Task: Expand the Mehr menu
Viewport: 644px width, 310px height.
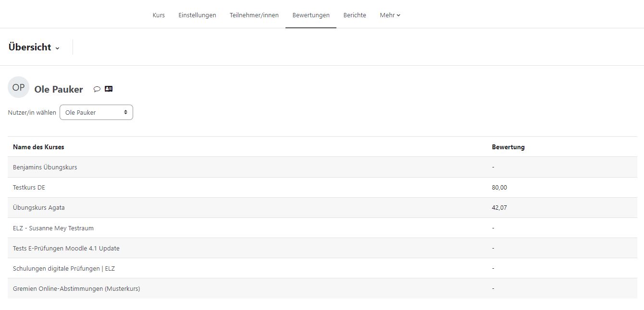Action: pos(390,15)
